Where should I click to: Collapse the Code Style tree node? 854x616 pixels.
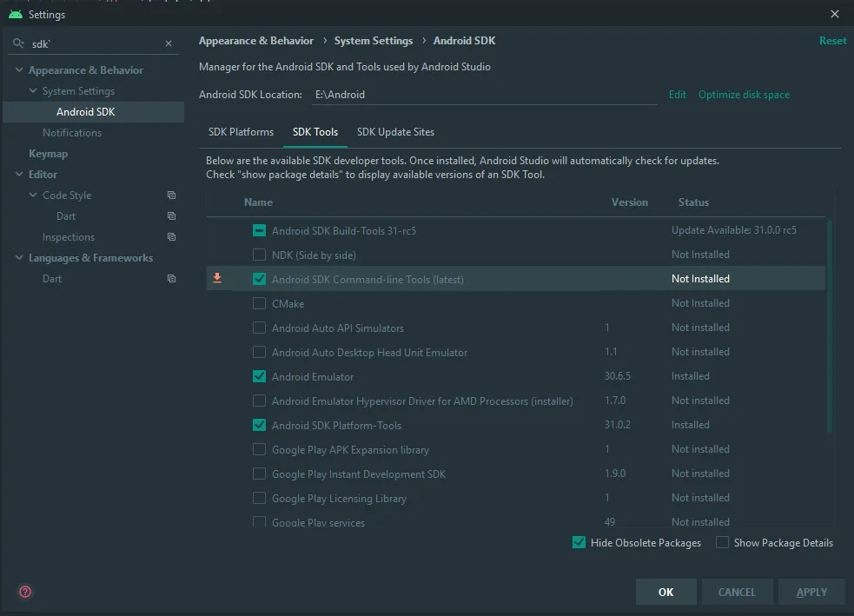click(x=33, y=195)
